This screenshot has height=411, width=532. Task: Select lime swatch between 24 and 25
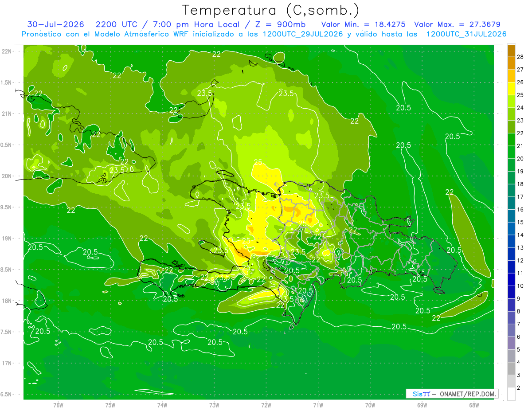(511, 102)
